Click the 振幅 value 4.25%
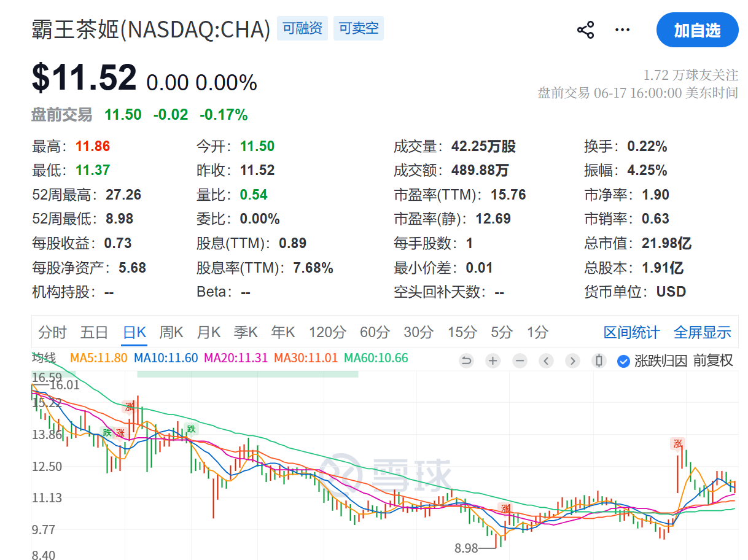This screenshot has width=748, height=560. (647, 170)
